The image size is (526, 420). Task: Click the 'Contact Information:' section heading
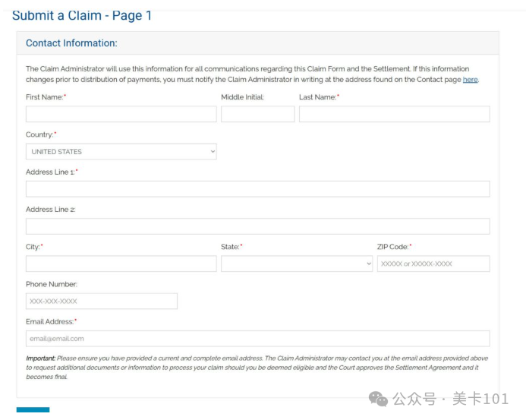pos(71,43)
